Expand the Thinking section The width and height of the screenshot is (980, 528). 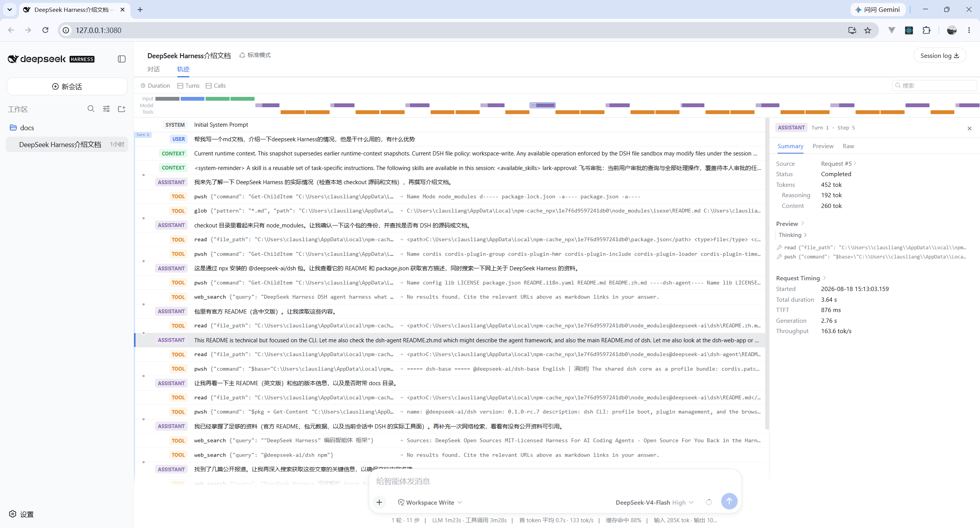click(793, 235)
